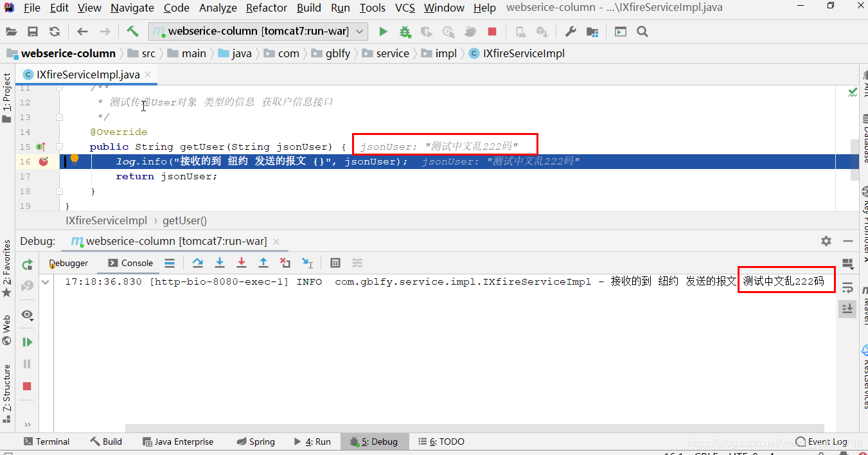
Task: Hide the Debug tool window with the minus icon
Action: (848, 241)
